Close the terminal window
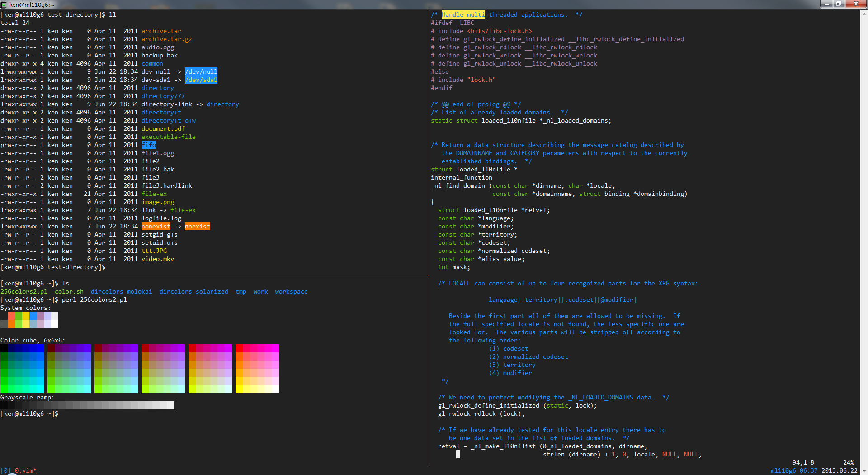The width and height of the screenshot is (868, 475). coord(855,4)
